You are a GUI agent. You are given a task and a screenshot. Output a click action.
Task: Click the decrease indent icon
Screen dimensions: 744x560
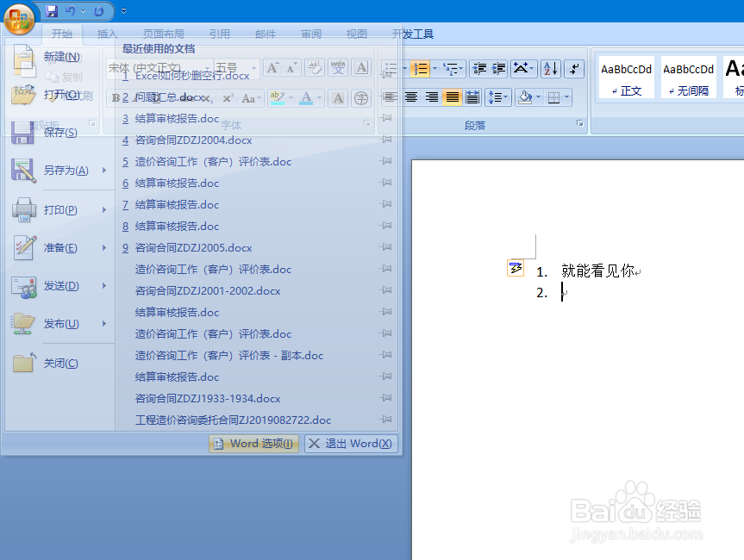(479, 69)
